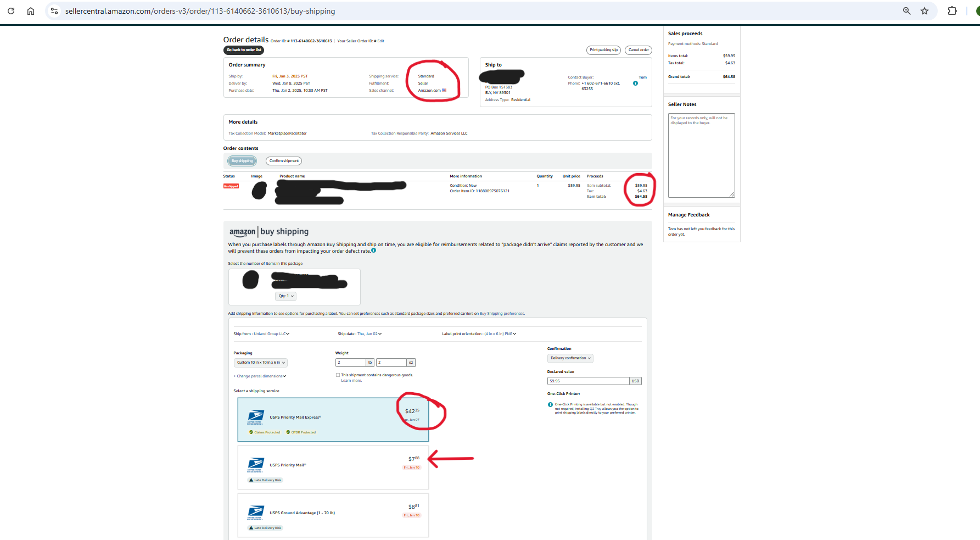
Task: Click inside the Seller Notes text area
Action: point(702,155)
